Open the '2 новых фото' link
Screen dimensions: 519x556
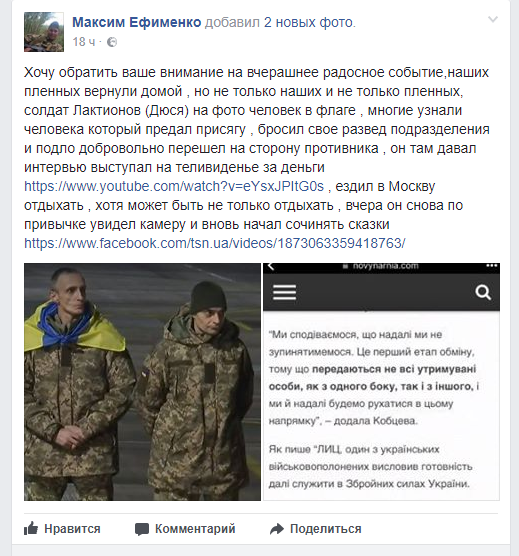point(309,22)
